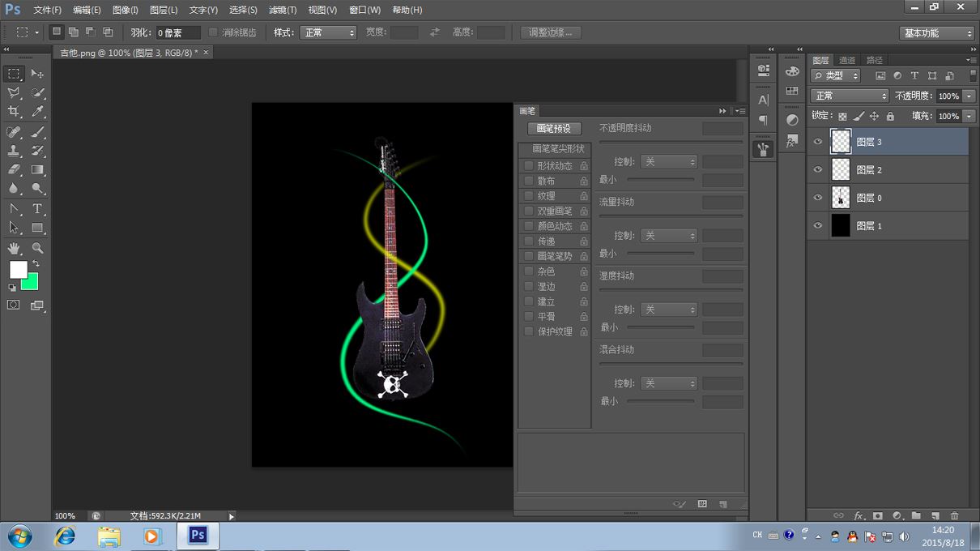Hide layer 图层 2 visibility eye

point(818,169)
